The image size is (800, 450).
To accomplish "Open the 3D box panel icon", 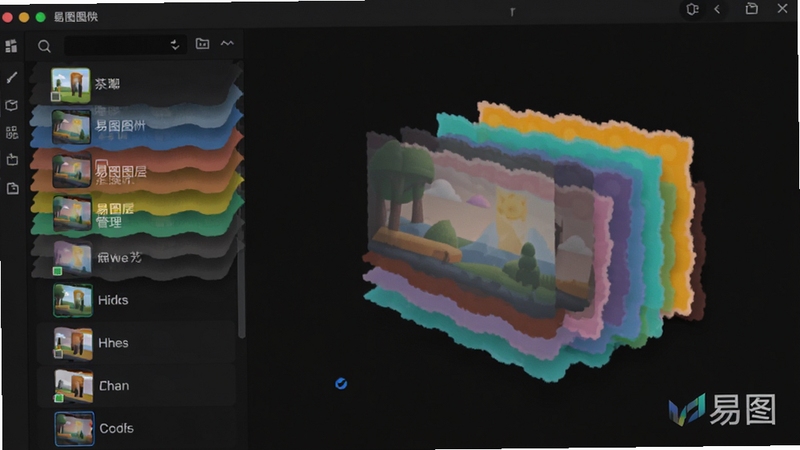I will pos(12,106).
